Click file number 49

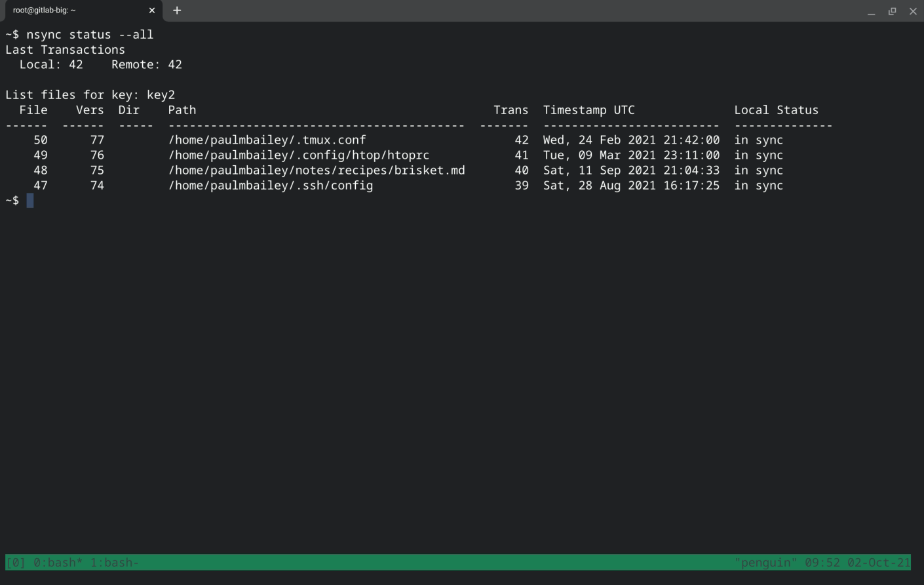point(41,155)
